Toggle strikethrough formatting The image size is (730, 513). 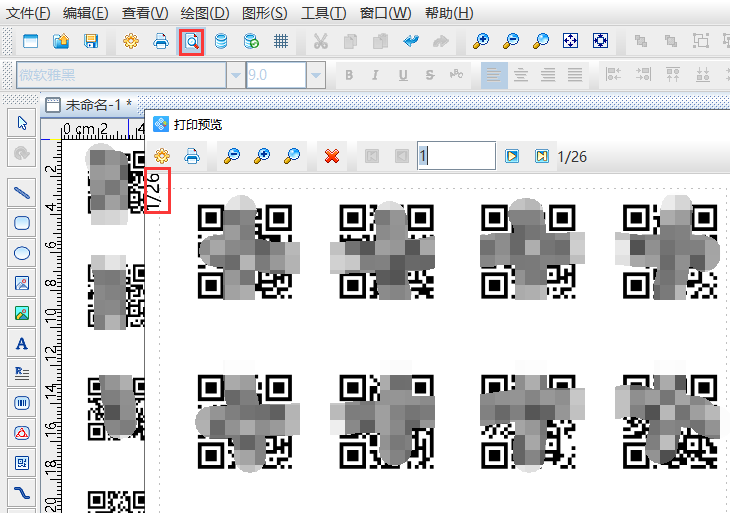(430, 75)
